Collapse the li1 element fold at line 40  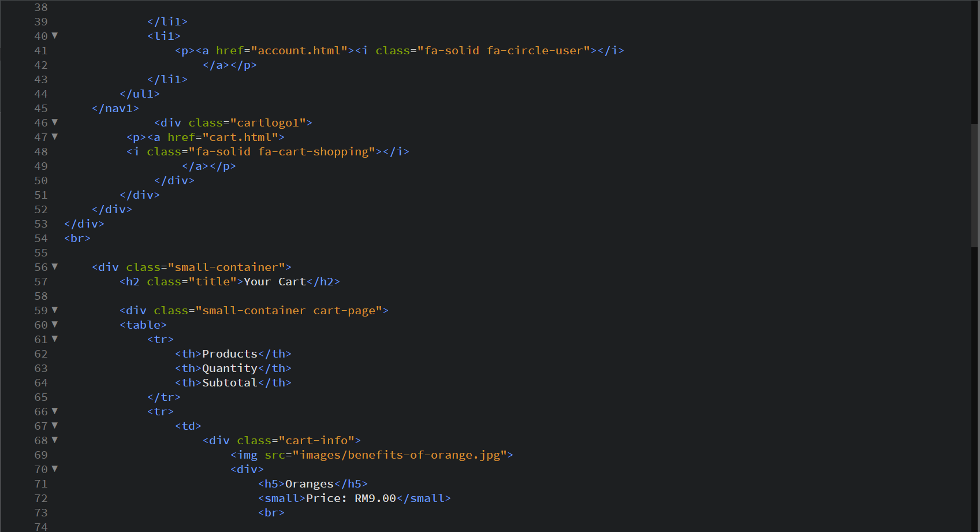[54, 36]
